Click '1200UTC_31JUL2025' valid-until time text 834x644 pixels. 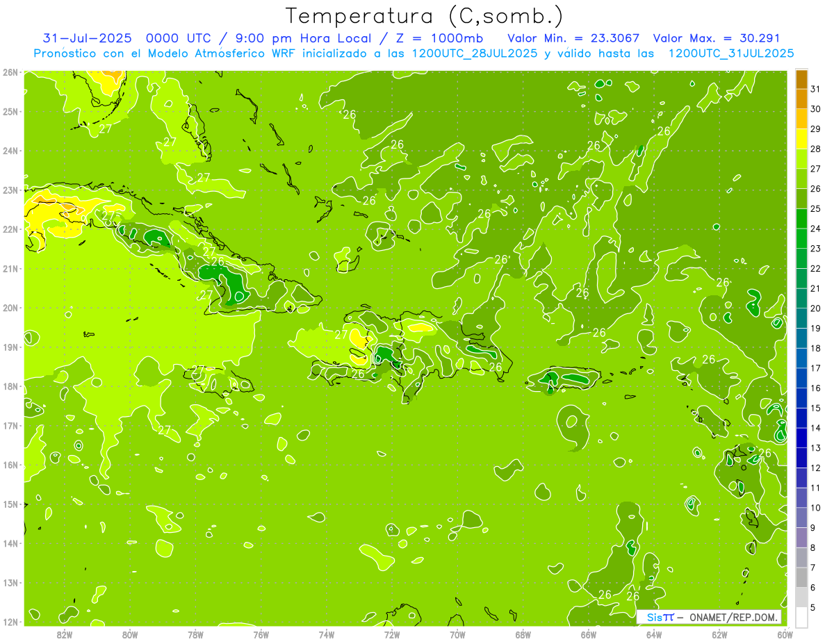(x=731, y=53)
